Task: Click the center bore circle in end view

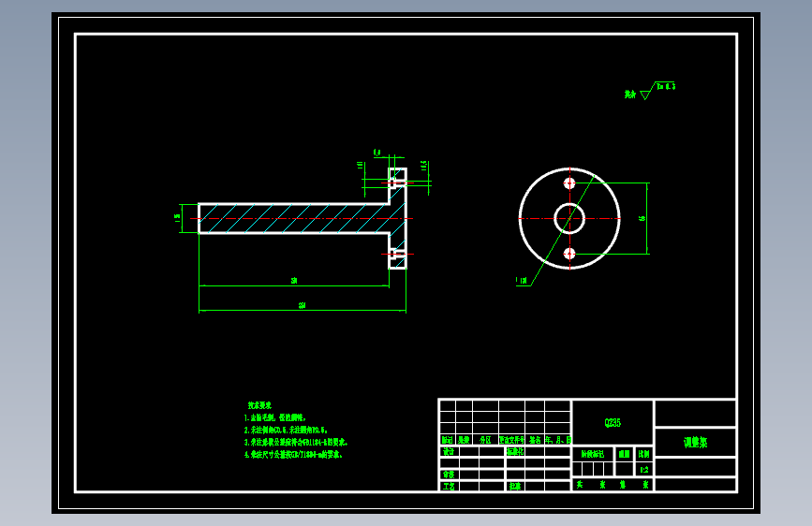Action: click(569, 218)
